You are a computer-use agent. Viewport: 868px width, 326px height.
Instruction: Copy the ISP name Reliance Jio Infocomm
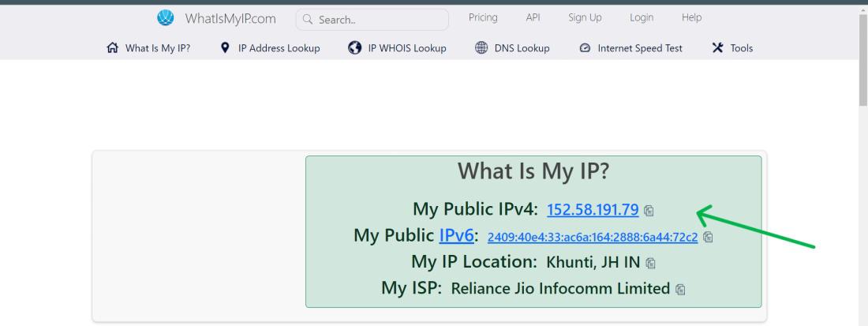[680, 290]
